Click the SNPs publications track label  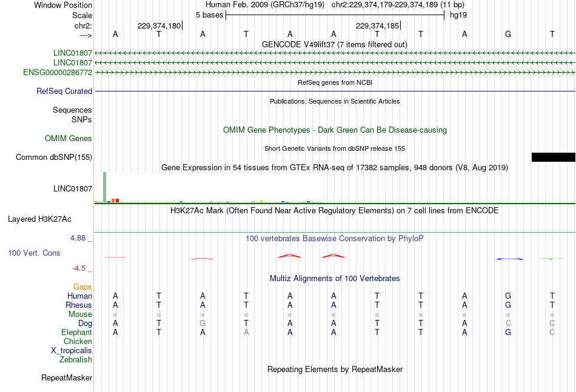82,119
